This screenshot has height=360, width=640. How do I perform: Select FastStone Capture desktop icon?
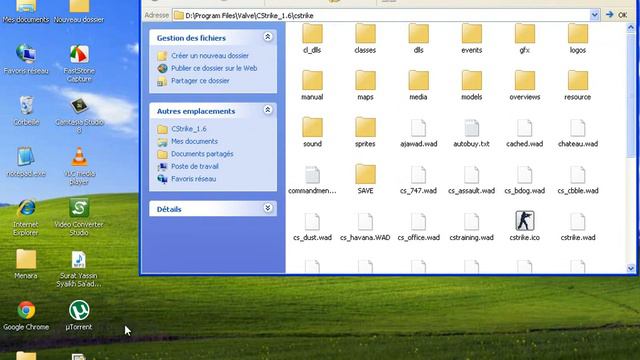(79, 63)
